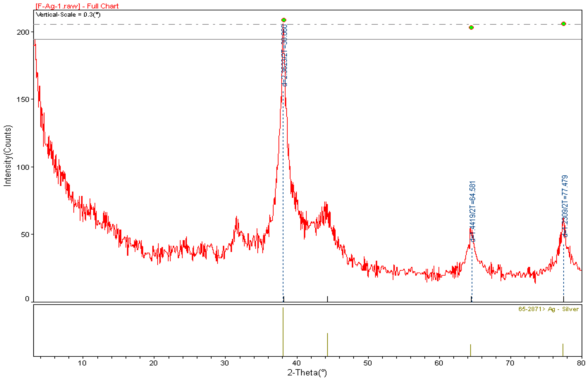Click the peak label "d=1.4419/2T=64.581"

472,211
